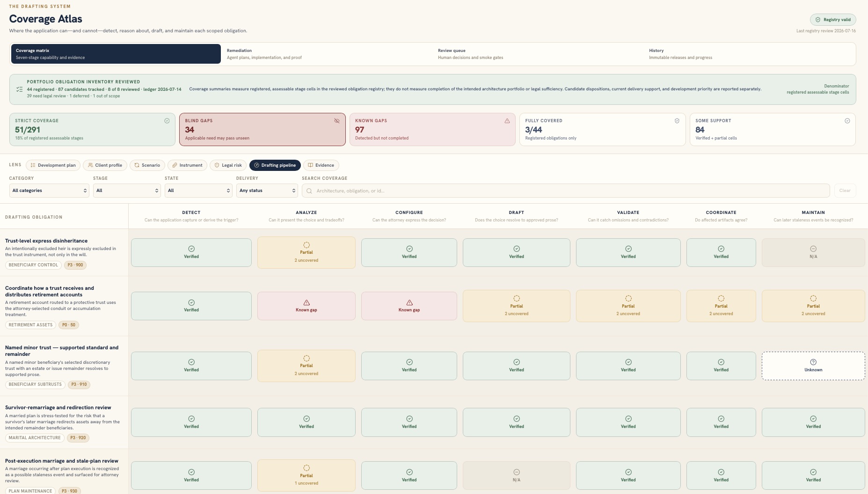Open the State dropdown
Image resolution: width=868 pixels, height=494 pixels.
tap(198, 191)
